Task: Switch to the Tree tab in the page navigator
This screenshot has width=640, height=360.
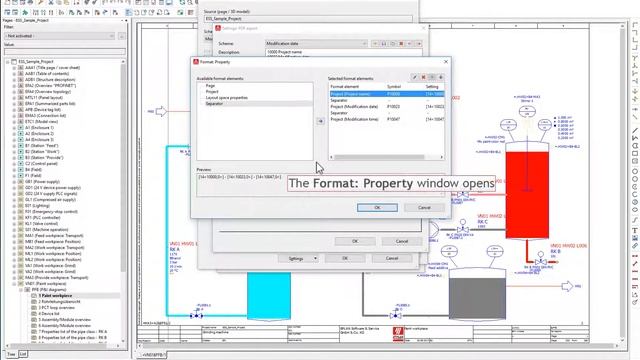Action: pos(11,354)
